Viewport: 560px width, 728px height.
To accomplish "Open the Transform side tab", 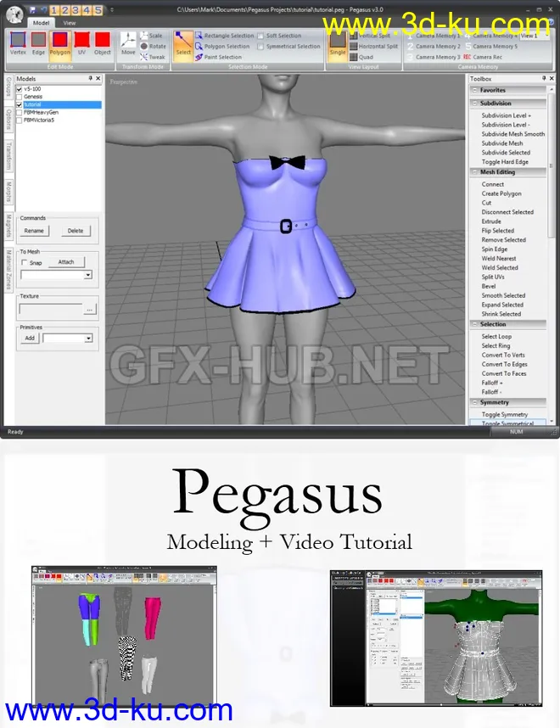I will tap(8, 156).
